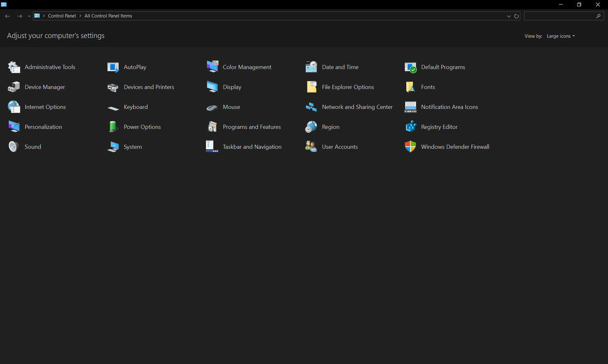This screenshot has width=608, height=364.
Task: Open the Mouse icon
Action: coord(212,108)
